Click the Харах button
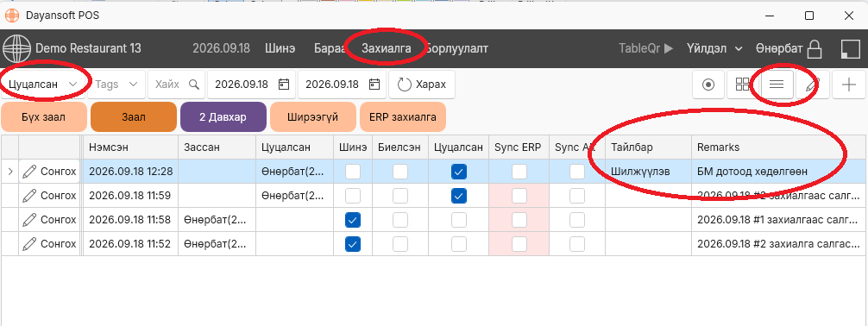The width and height of the screenshot is (868, 326). pos(423,85)
